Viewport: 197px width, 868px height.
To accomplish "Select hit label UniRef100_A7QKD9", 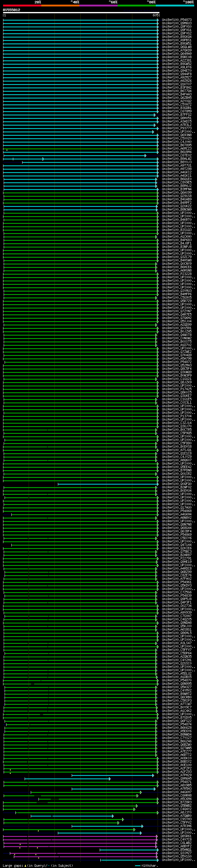I will point(176,50).
